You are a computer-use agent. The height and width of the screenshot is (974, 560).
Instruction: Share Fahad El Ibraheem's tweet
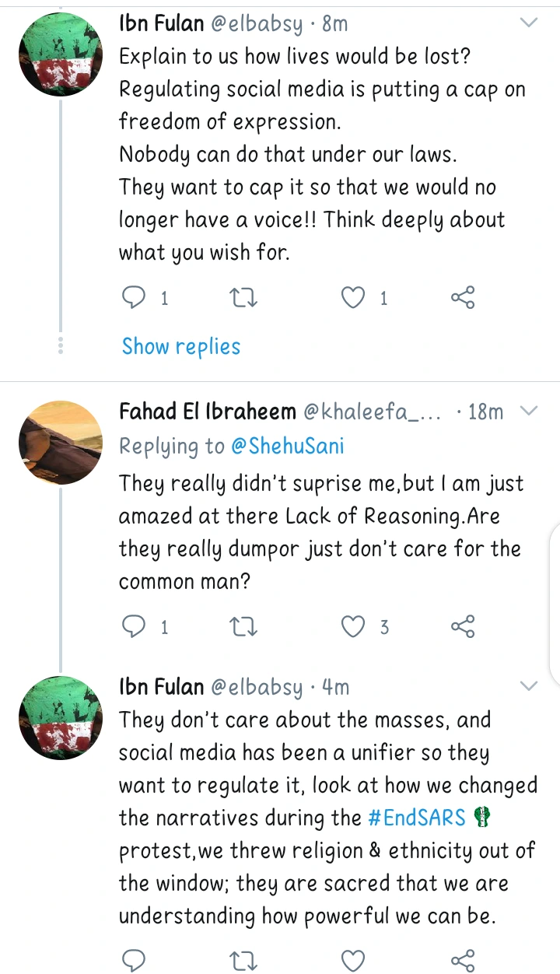[463, 626]
